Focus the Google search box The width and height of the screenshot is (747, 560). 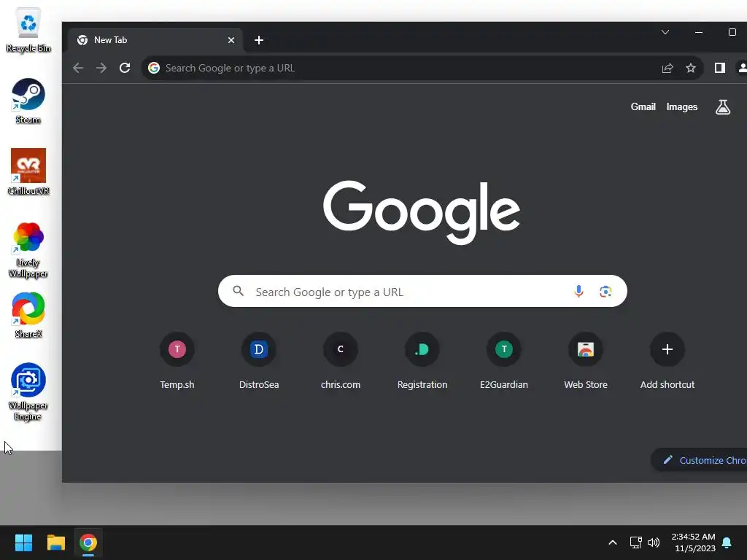click(422, 292)
